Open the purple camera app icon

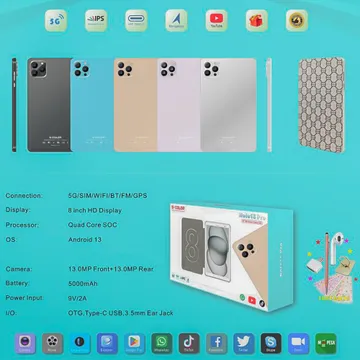25,343
